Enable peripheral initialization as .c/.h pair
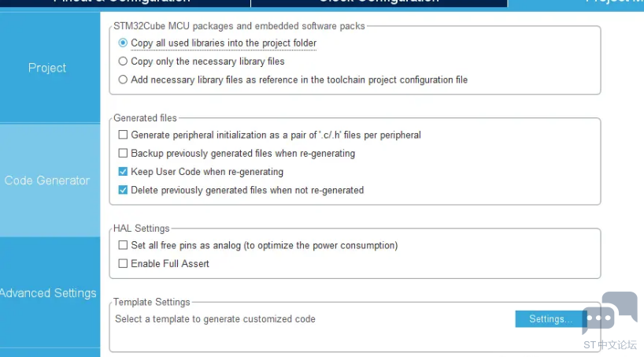This screenshot has width=644, height=357. 123,135
